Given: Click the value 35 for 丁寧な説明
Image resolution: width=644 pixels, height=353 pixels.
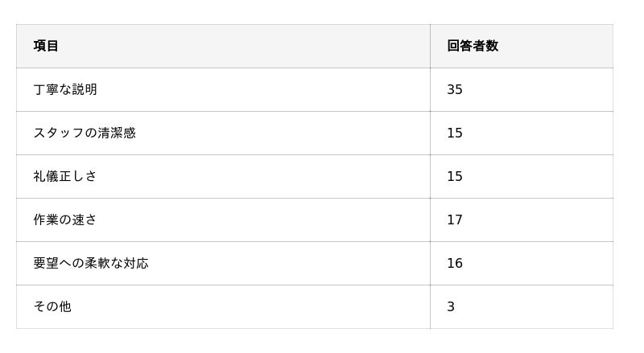Looking at the screenshot, I should (455, 89).
